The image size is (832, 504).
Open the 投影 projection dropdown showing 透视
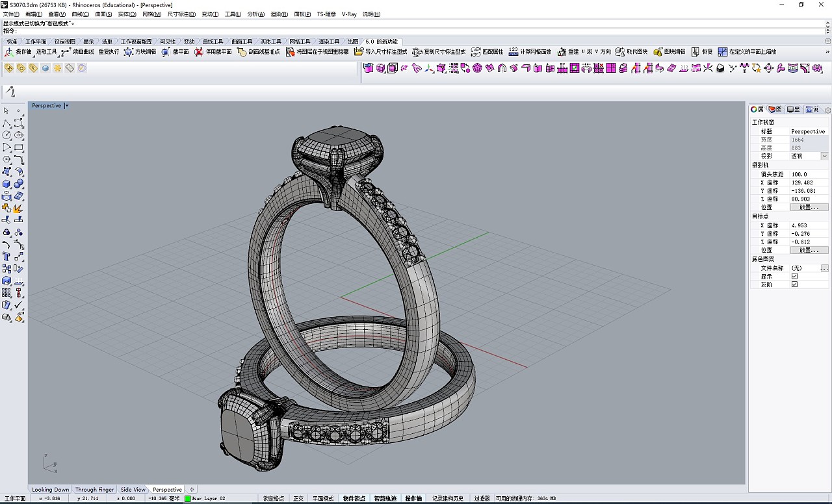(823, 155)
